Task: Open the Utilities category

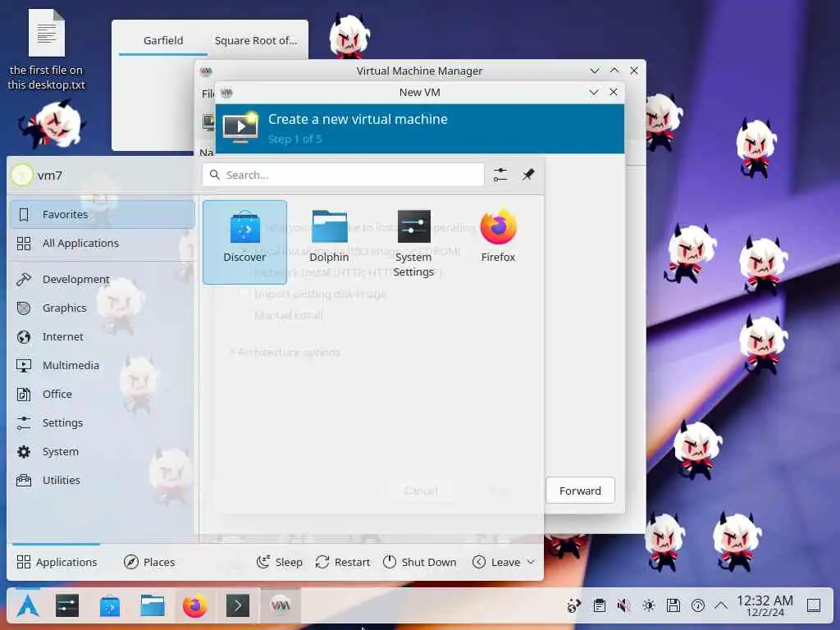Action: click(103, 481)
